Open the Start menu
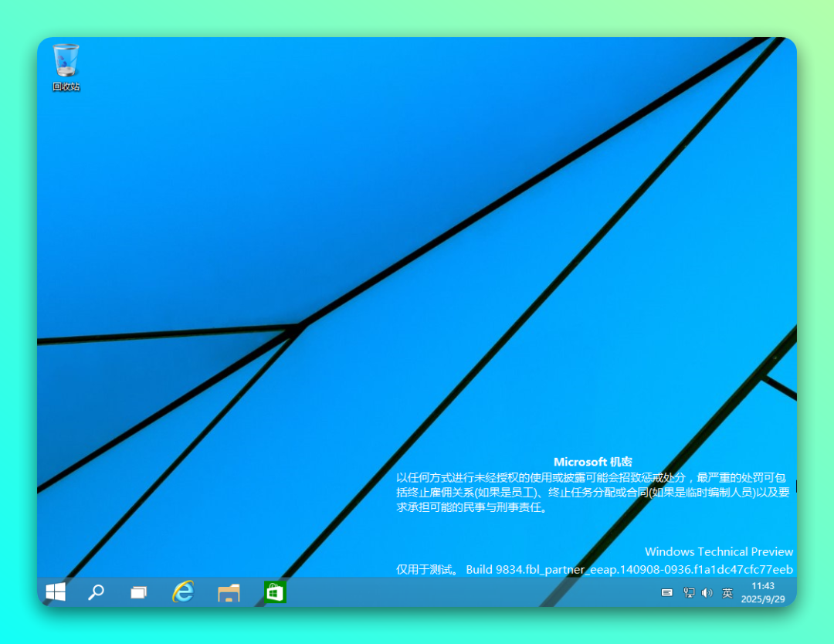The width and height of the screenshot is (834, 644). [55, 593]
